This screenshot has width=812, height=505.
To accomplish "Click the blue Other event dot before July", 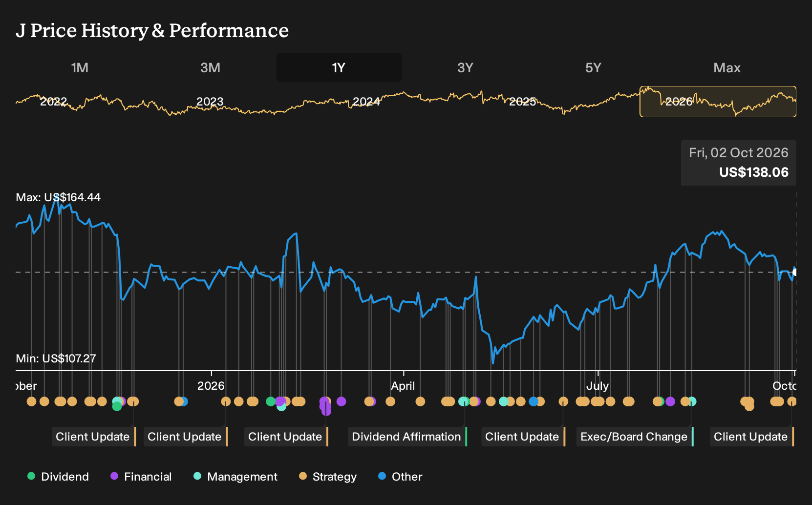I will pyautogui.click(x=534, y=401).
